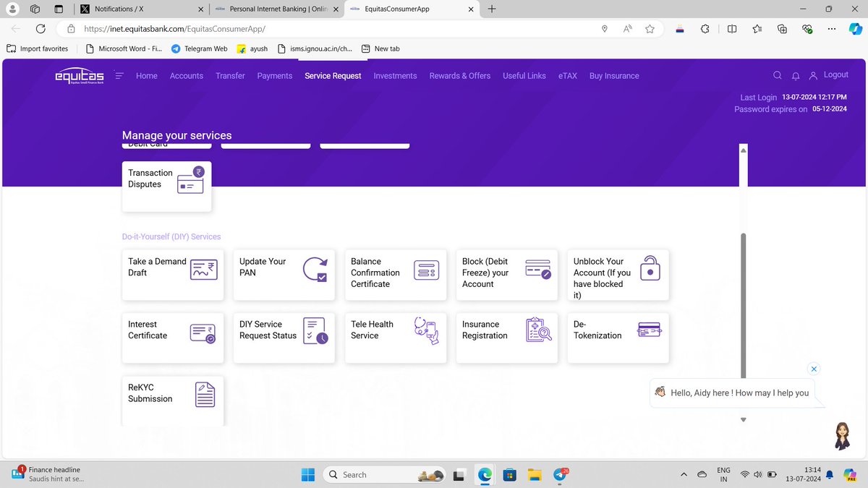Click the DIY Service Request Status icon
This screenshot has width=868, height=488.
click(x=315, y=330)
